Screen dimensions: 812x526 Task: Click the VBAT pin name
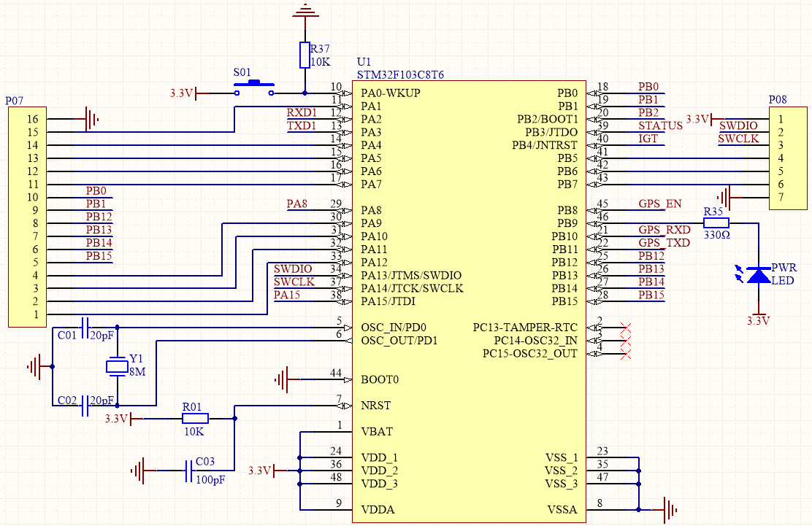[x=377, y=431]
